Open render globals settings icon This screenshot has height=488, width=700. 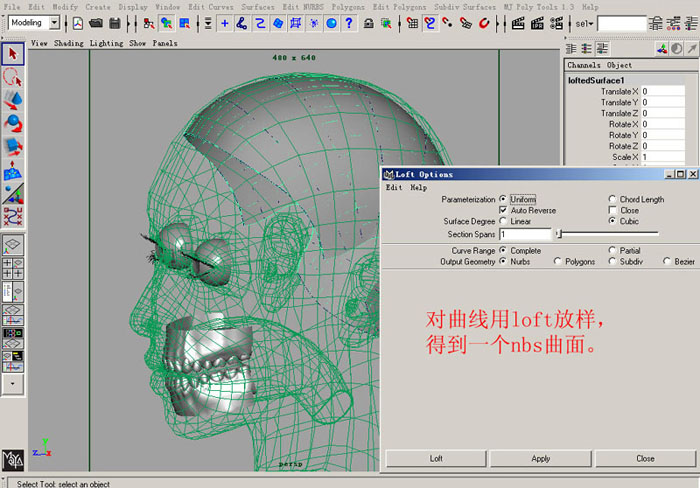coord(556,23)
